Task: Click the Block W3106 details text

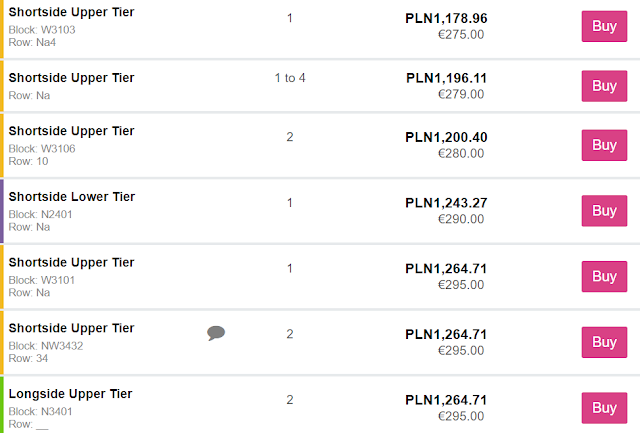Action: coord(42,149)
